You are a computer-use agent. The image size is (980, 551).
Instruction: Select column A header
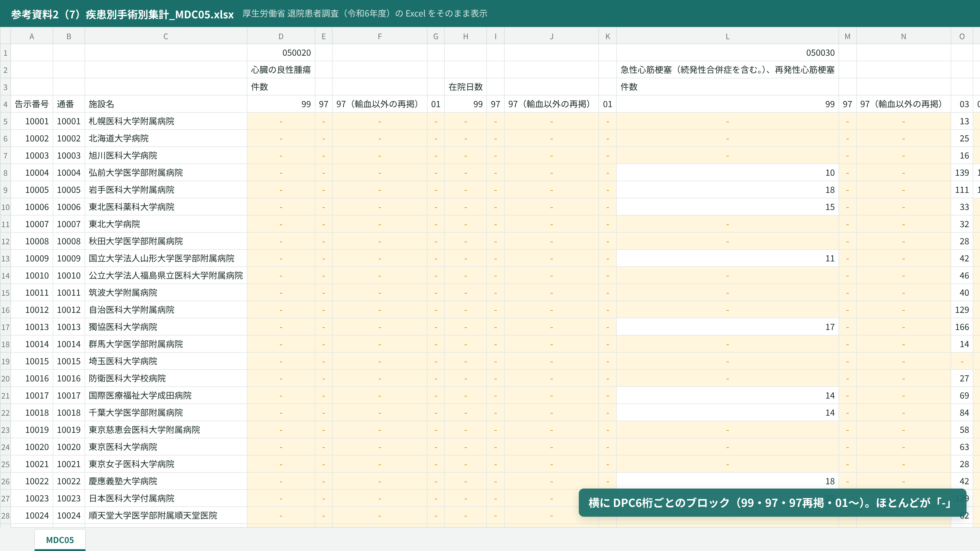(x=32, y=36)
